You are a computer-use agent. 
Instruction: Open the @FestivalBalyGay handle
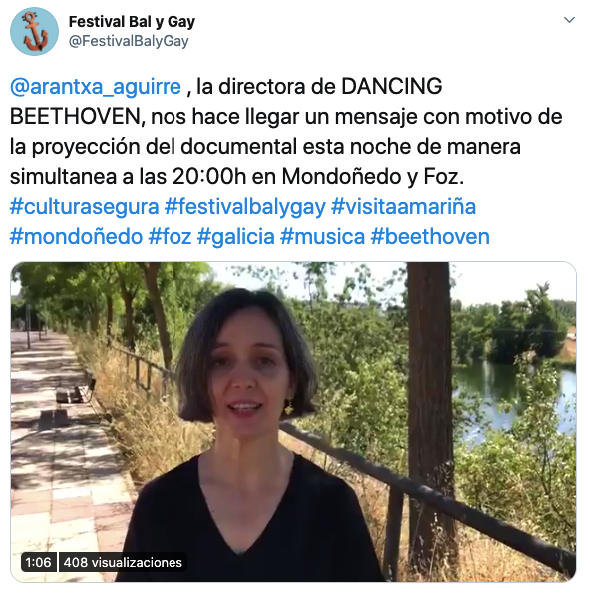(129, 41)
